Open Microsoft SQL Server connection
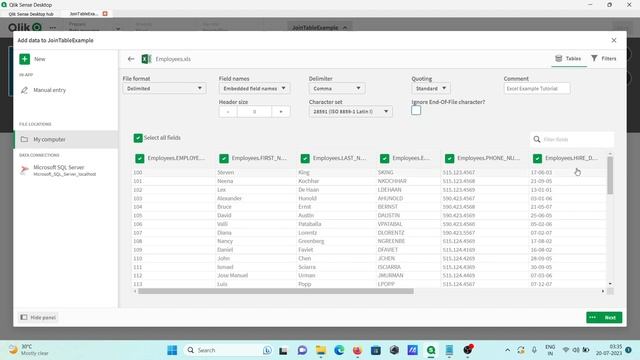640x360 pixels. 58,170
